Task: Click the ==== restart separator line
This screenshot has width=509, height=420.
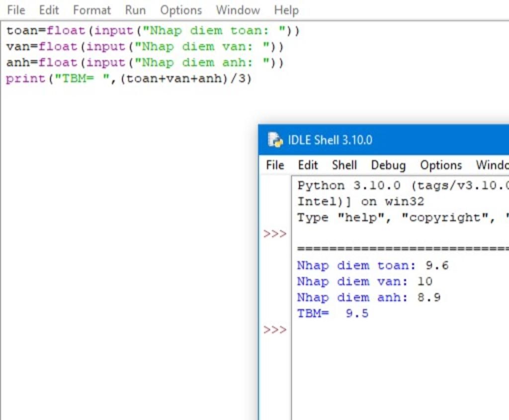Action: click(403, 249)
